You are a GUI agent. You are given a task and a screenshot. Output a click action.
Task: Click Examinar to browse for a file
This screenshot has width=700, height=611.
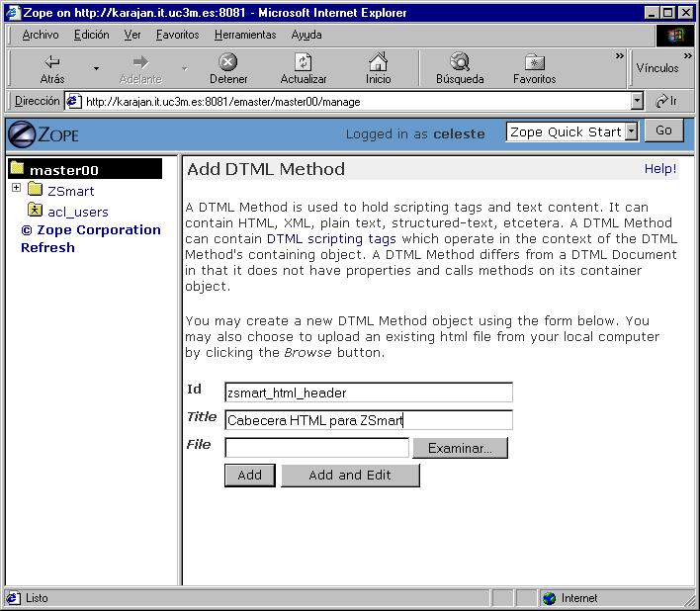[x=460, y=448]
